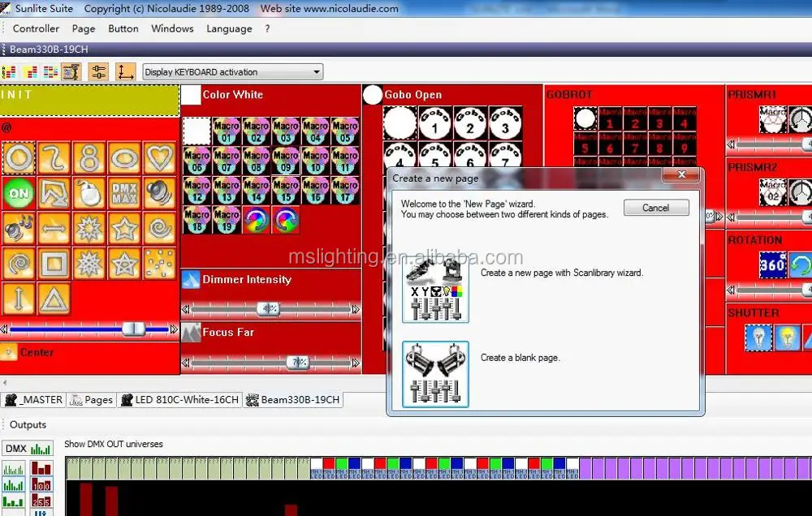Viewport: 812px width, 516px height.
Task: Open the Display KEYBOARD activation dropdown
Action: click(232, 72)
